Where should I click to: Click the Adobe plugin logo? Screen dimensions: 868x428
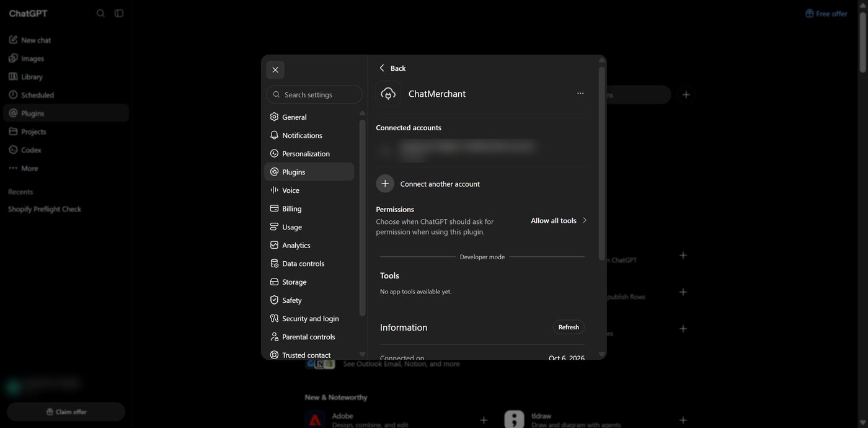click(315, 419)
